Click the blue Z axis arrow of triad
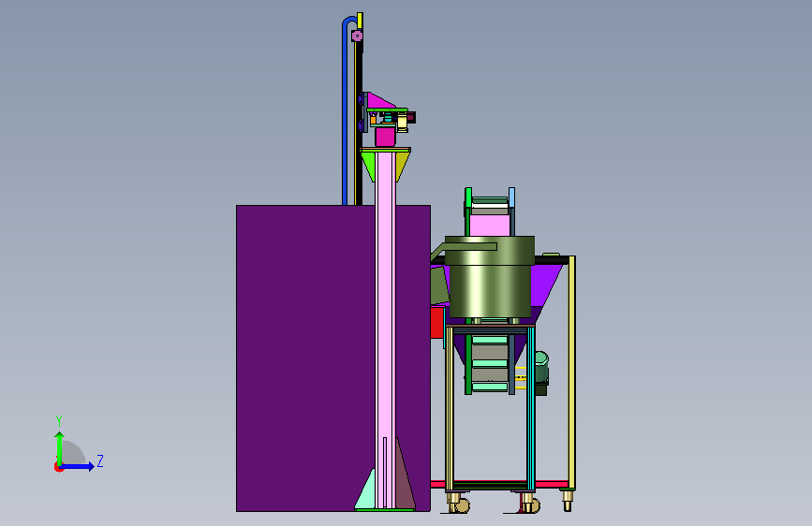The image size is (812, 526). click(x=78, y=466)
